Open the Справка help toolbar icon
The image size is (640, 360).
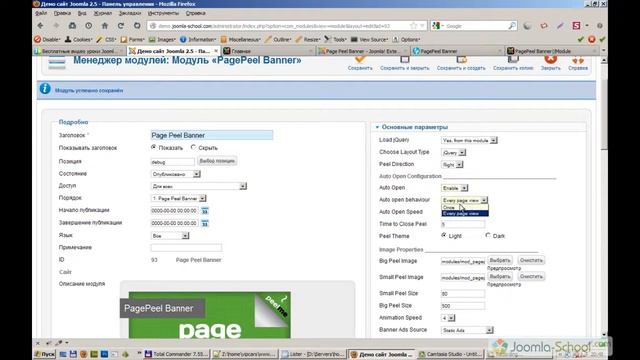pyautogui.click(x=578, y=63)
